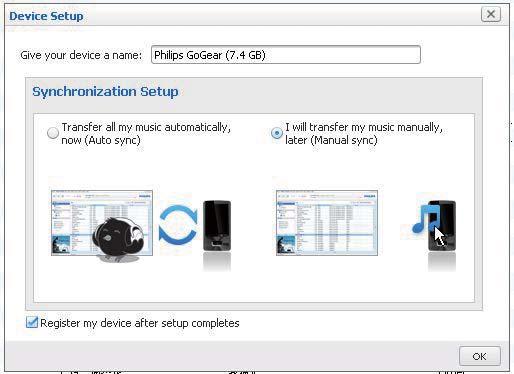This screenshot has width=514, height=374.
Task: Click the OK button
Action: (x=479, y=356)
